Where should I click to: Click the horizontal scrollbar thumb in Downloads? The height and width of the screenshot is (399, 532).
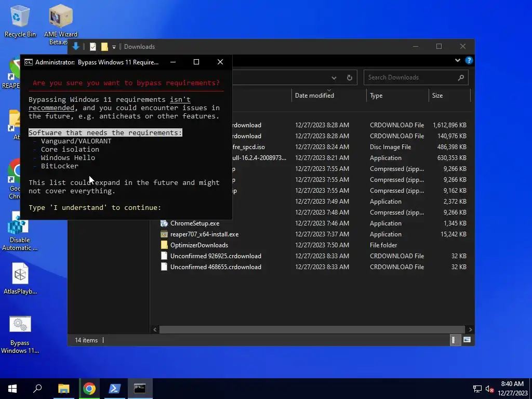[312, 329]
